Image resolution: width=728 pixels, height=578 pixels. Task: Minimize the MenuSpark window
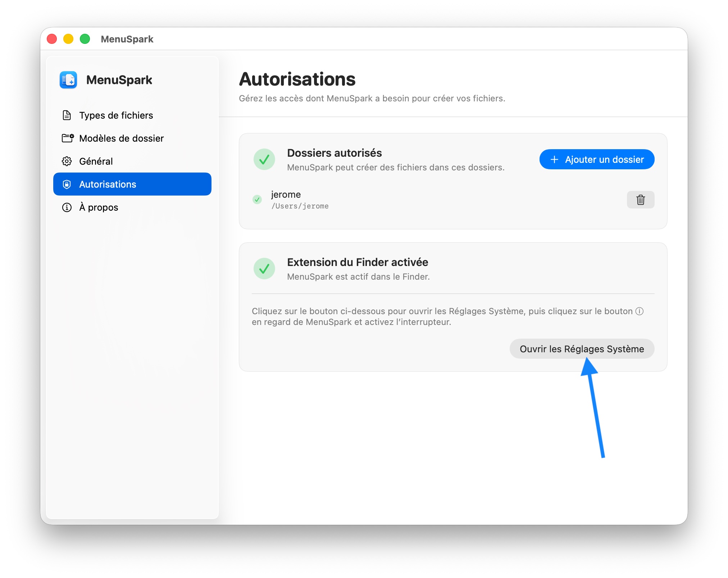(x=68, y=39)
